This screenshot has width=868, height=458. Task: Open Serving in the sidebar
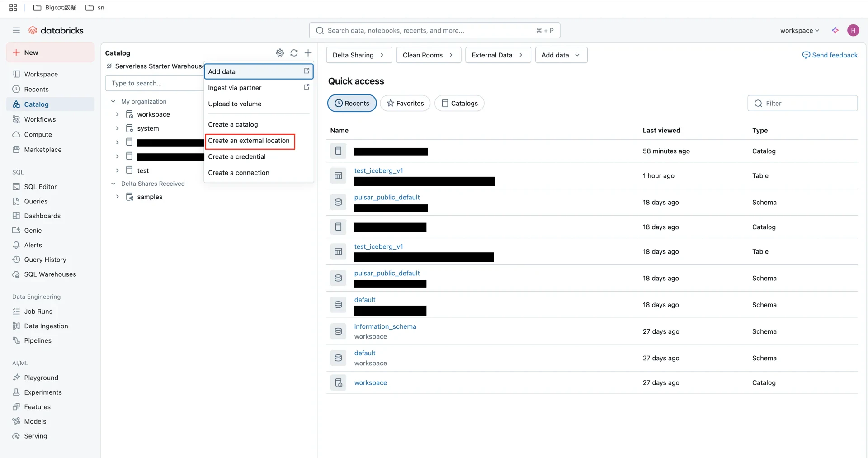(x=50, y=436)
